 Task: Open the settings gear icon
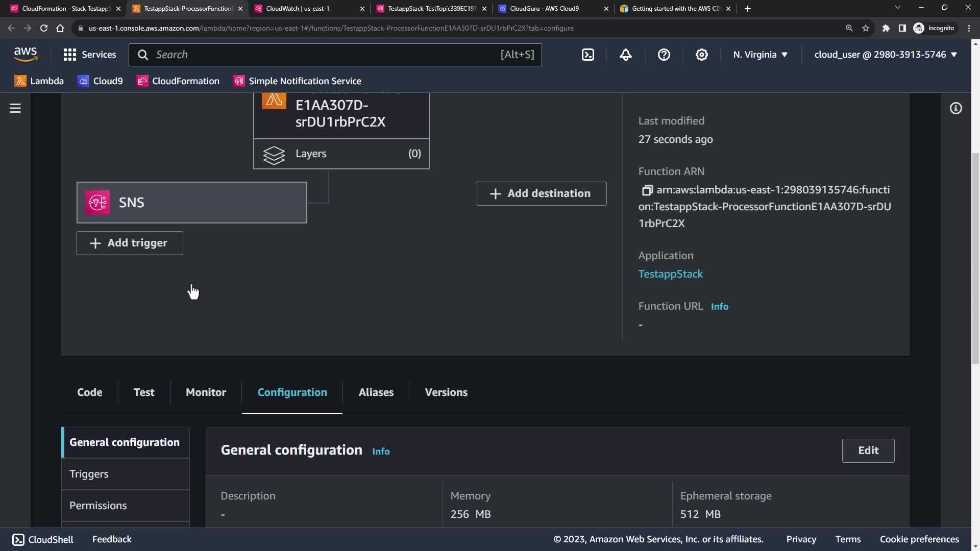702,55
